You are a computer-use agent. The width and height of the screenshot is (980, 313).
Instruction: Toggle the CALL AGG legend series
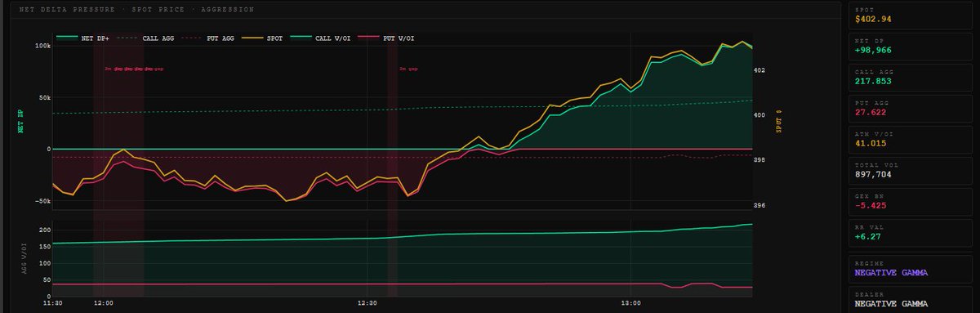point(146,38)
